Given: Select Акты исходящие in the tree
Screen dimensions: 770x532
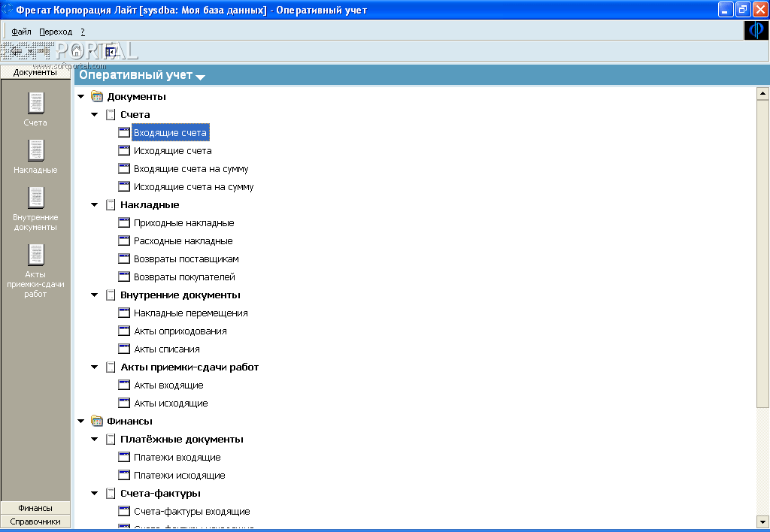Looking at the screenshot, I should (x=171, y=404).
